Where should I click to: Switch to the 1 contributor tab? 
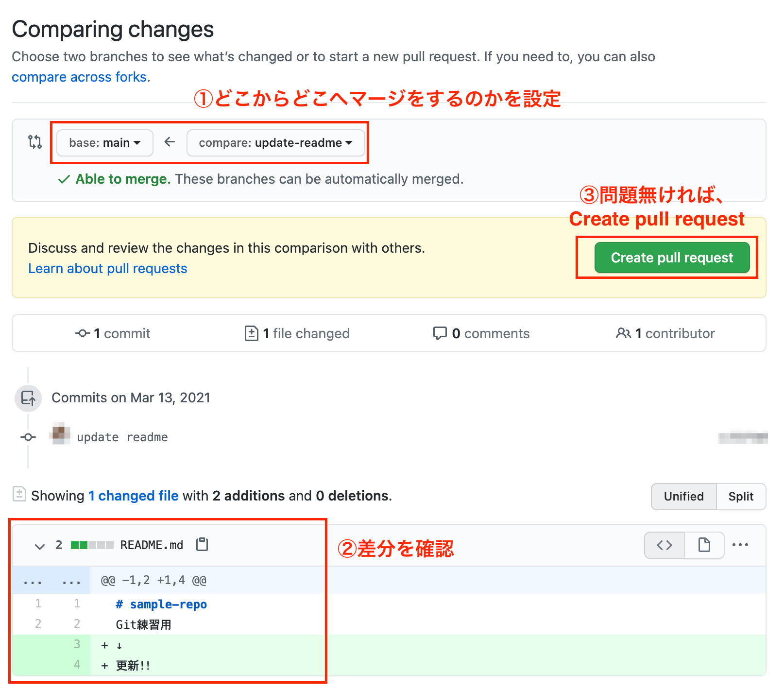coord(665,333)
